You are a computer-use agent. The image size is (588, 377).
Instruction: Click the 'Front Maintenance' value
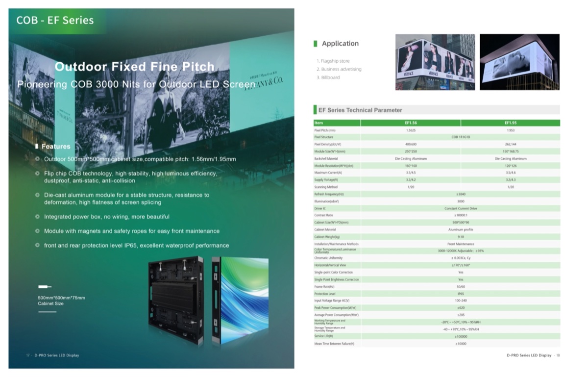pyautogui.click(x=461, y=244)
